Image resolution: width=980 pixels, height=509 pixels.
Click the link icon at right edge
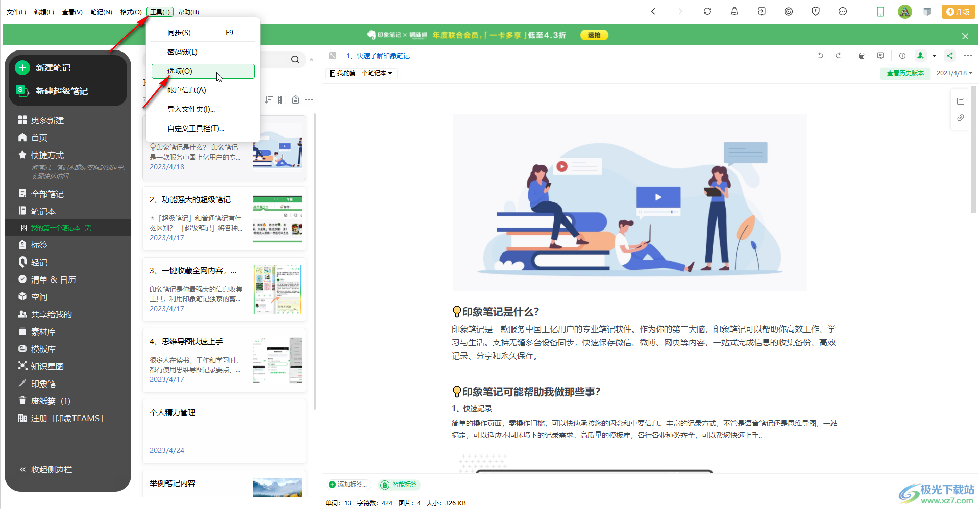point(961,118)
